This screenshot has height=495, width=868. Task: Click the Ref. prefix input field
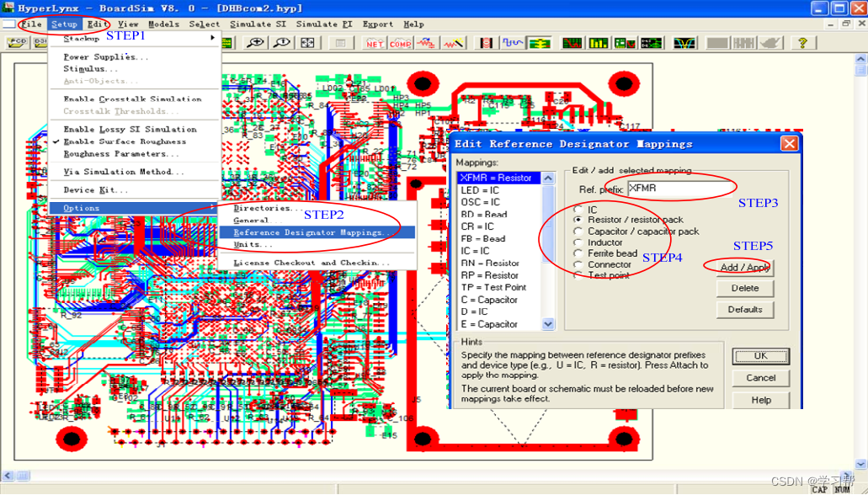(680, 189)
